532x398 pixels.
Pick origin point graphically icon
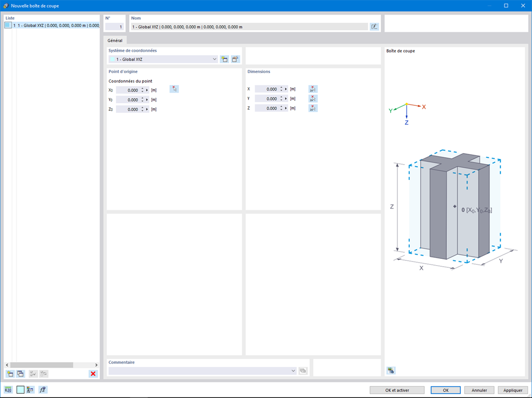pos(174,89)
